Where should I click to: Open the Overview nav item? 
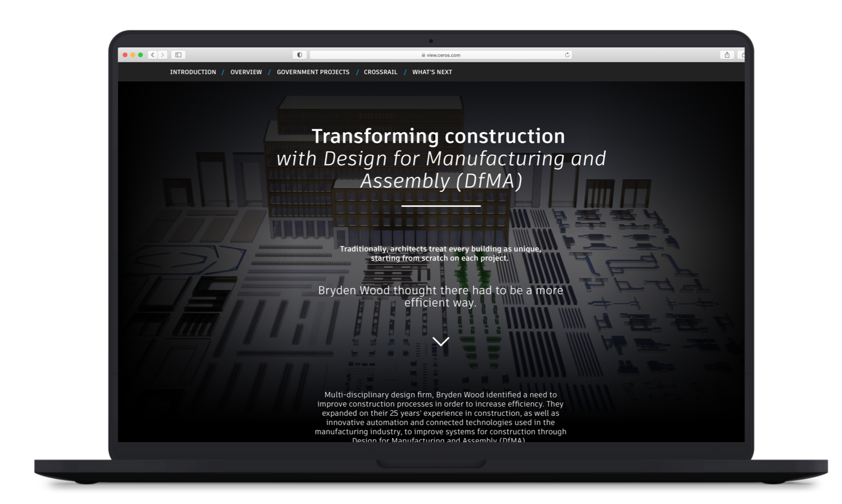click(x=246, y=72)
